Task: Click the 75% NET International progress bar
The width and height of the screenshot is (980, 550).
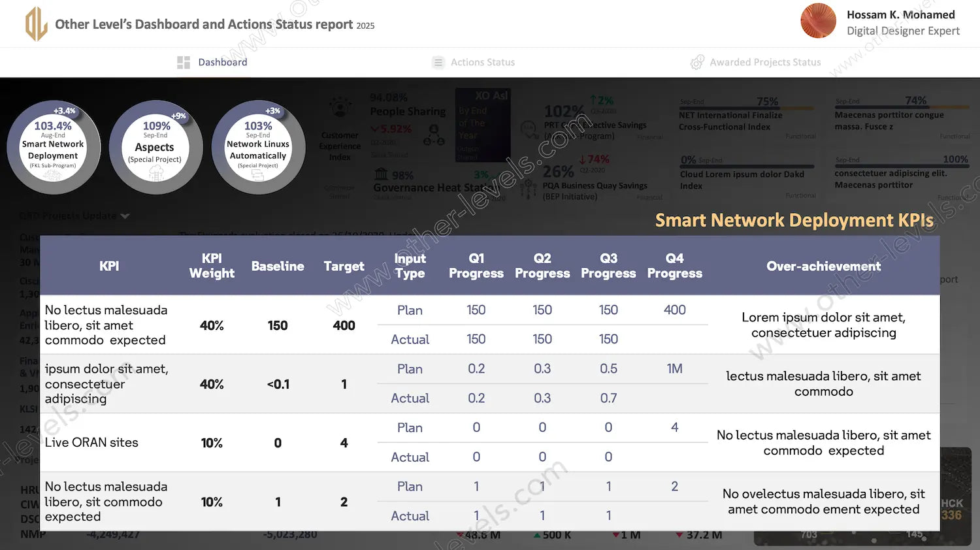Action: pos(747,108)
